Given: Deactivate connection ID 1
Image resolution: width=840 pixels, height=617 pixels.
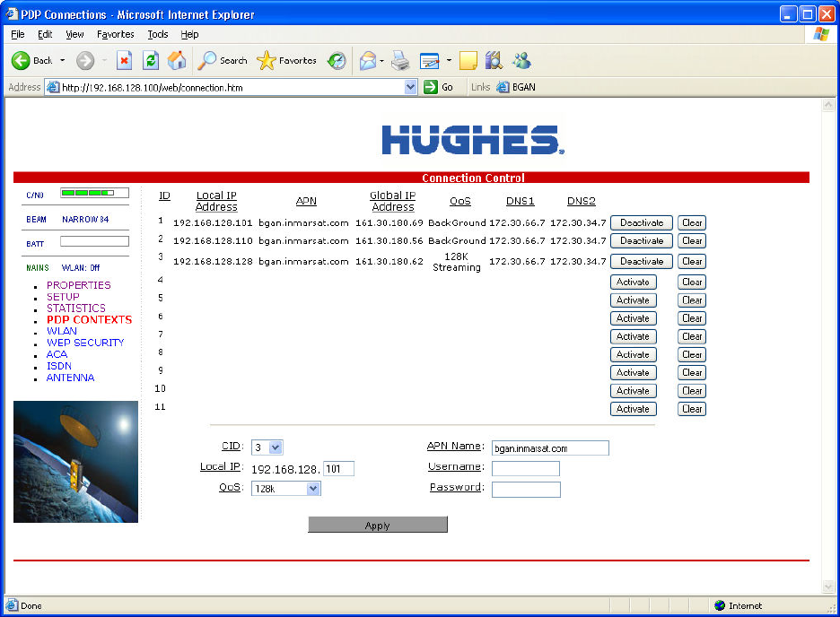Looking at the screenshot, I should tap(642, 222).
